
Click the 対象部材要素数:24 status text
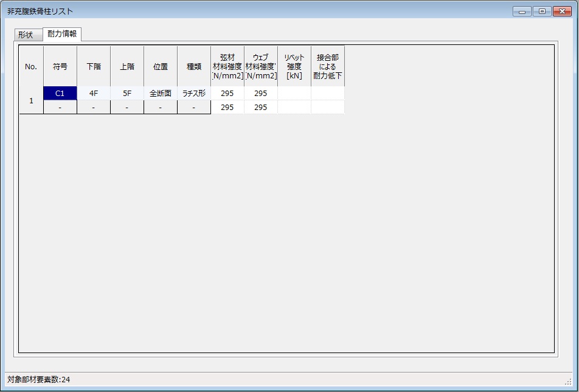39,379
